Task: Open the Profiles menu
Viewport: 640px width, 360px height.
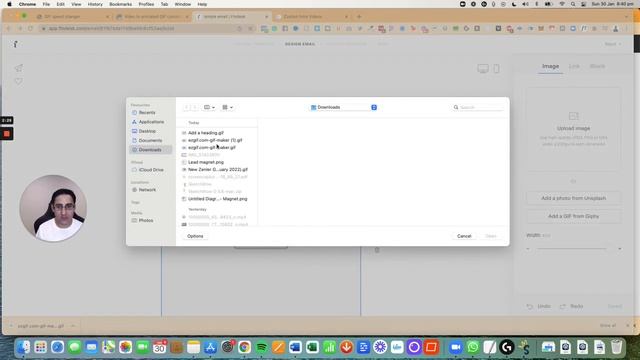Action: click(x=146, y=4)
